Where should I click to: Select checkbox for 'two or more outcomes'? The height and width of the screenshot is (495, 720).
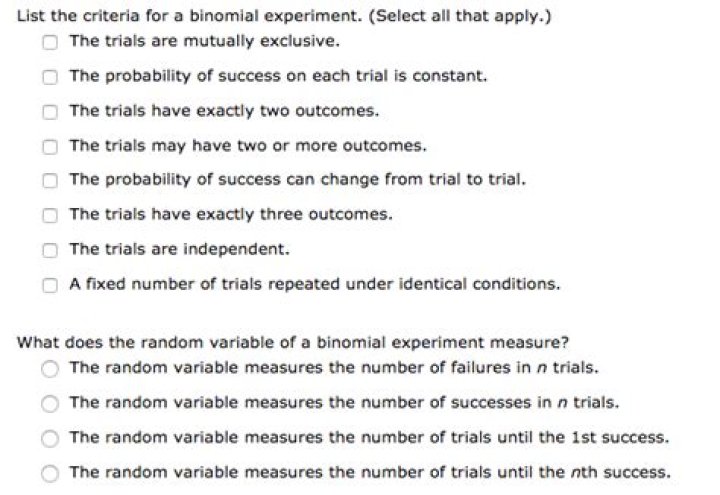point(50,146)
